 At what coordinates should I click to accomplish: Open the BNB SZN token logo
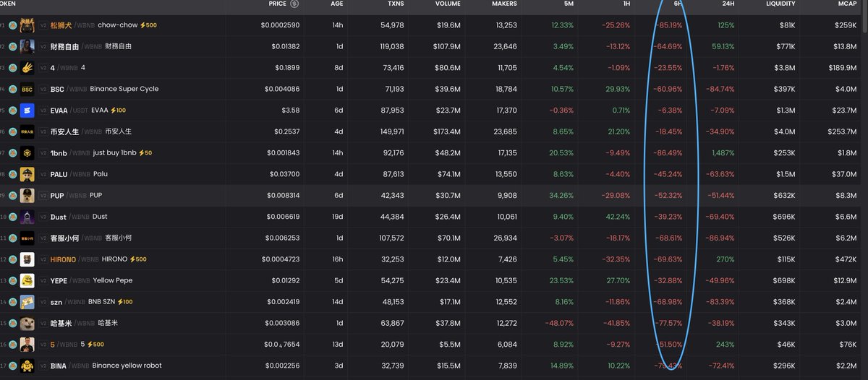[x=27, y=302]
